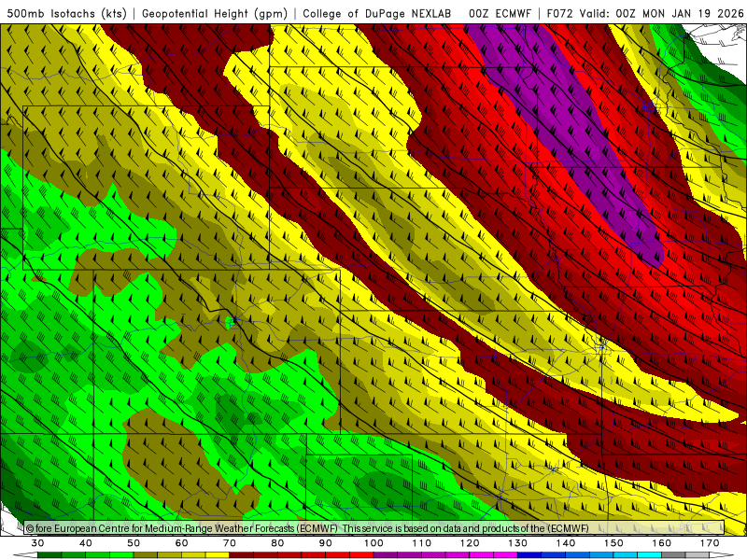The image size is (747, 560).
Task: Click the legend value '160'
Action: click(x=662, y=543)
